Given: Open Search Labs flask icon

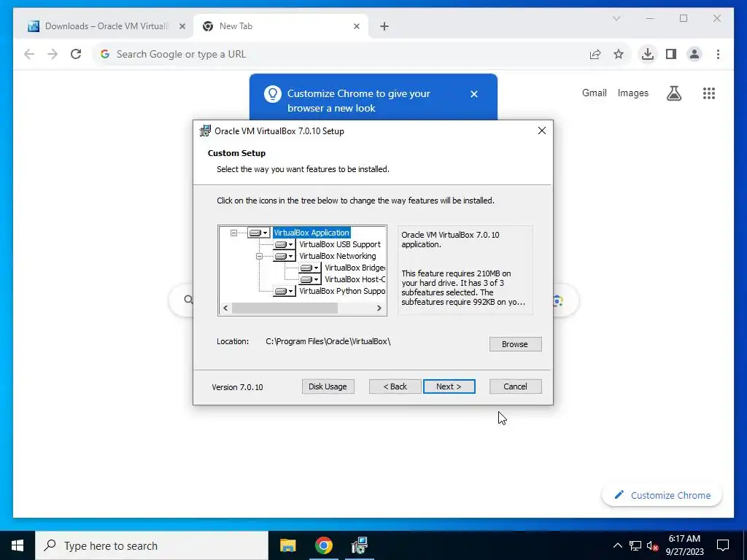Looking at the screenshot, I should pos(673,93).
